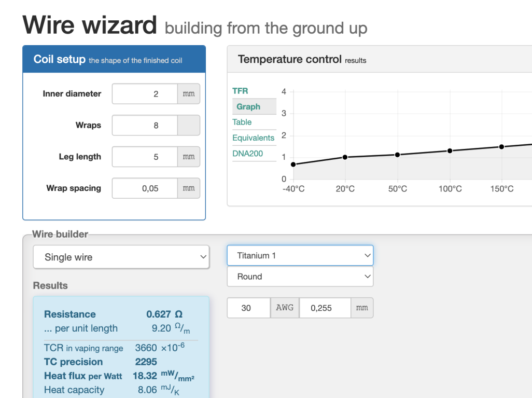Click the 150°C data point on graph
This screenshot has height=398, width=532.
pos(501,147)
